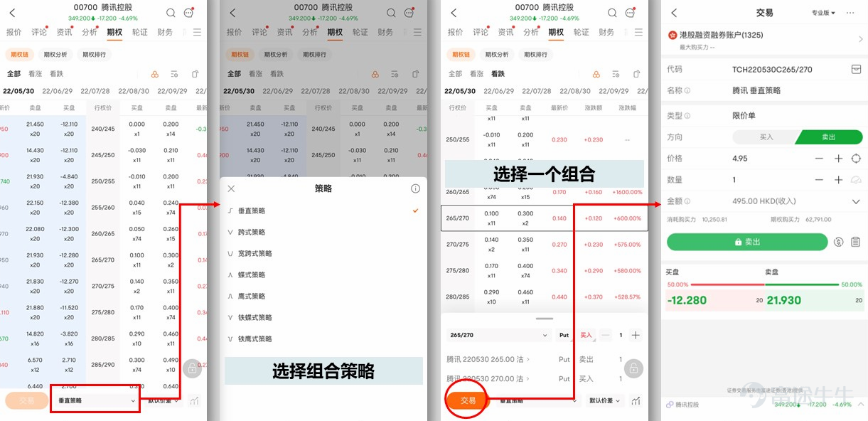The image size is (868, 421).
Task: Switch 方向 to 买入 on trade screen
Action: tap(766, 137)
